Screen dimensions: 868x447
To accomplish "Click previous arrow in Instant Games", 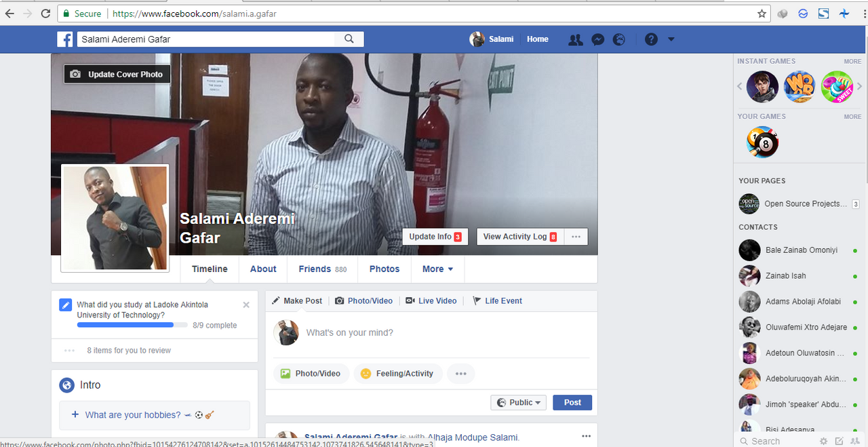I will [x=741, y=87].
